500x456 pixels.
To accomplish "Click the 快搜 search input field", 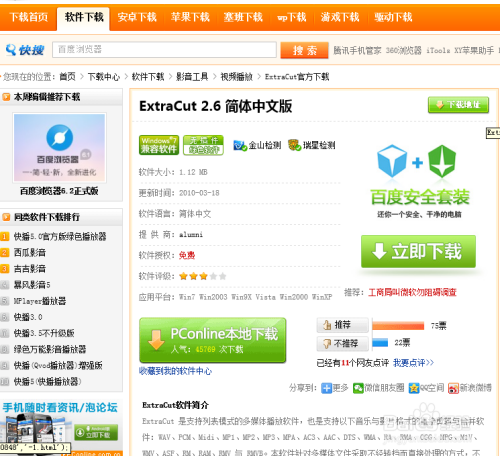I will pyautogui.click(x=164, y=50).
